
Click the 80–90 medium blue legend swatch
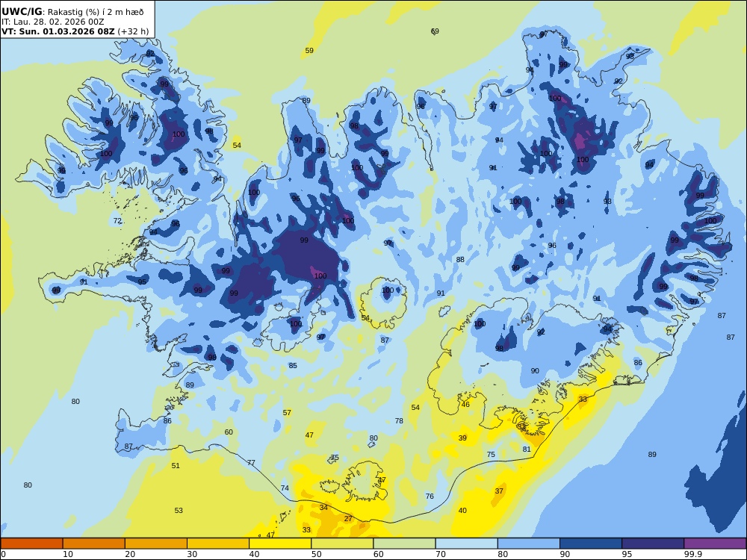529,544
